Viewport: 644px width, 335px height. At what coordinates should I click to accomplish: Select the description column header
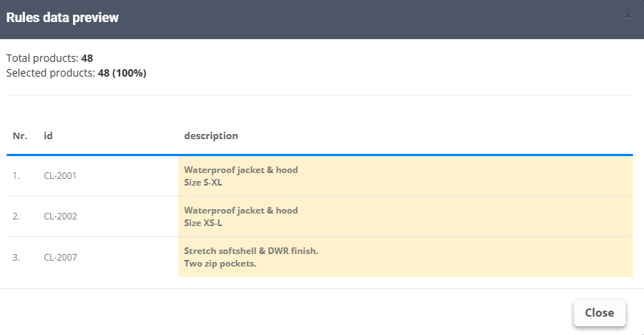pyautogui.click(x=211, y=136)
